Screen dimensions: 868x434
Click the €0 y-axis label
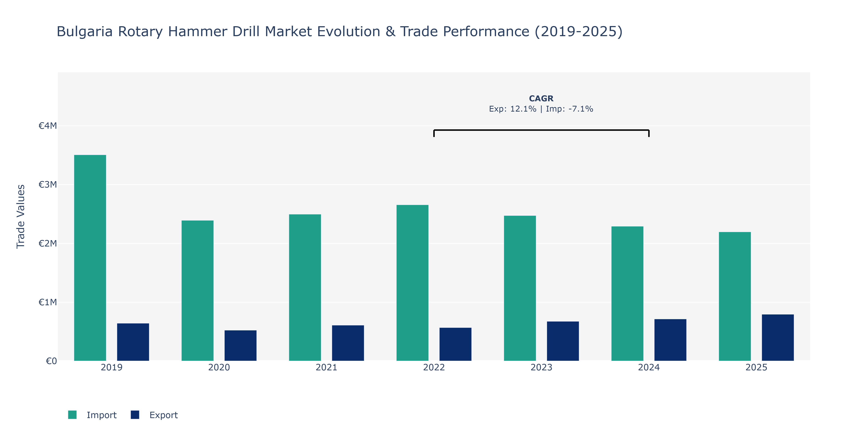click(x=51, y=361)
